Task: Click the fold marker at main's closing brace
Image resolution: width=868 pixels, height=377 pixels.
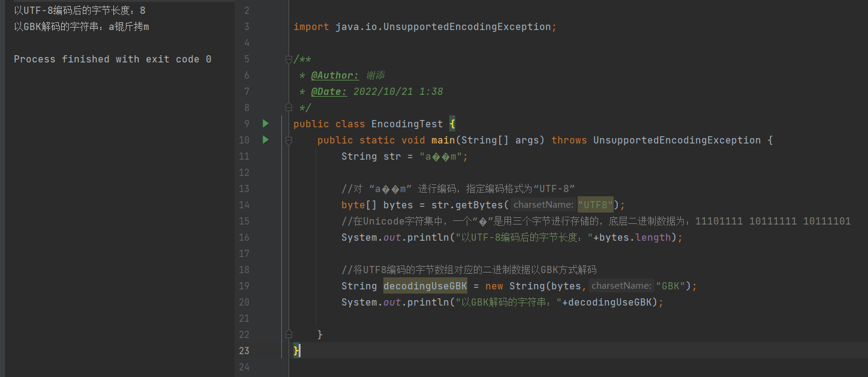Action: pos(289,334)
